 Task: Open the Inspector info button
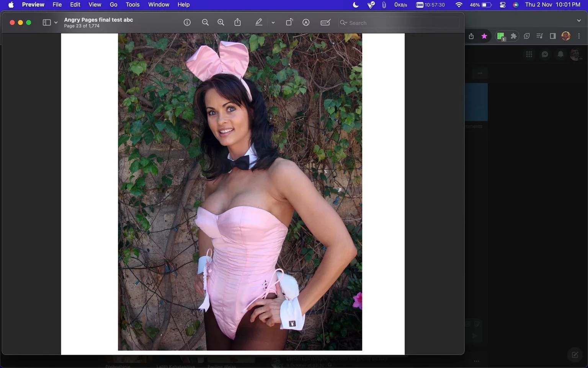click(187, 23)
